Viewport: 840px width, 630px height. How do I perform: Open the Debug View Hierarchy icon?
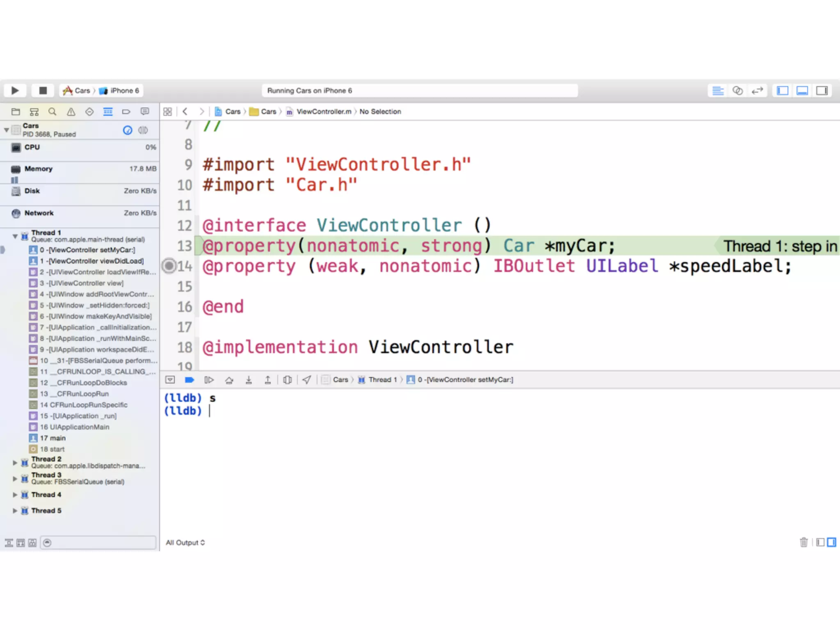pos(288,380)
